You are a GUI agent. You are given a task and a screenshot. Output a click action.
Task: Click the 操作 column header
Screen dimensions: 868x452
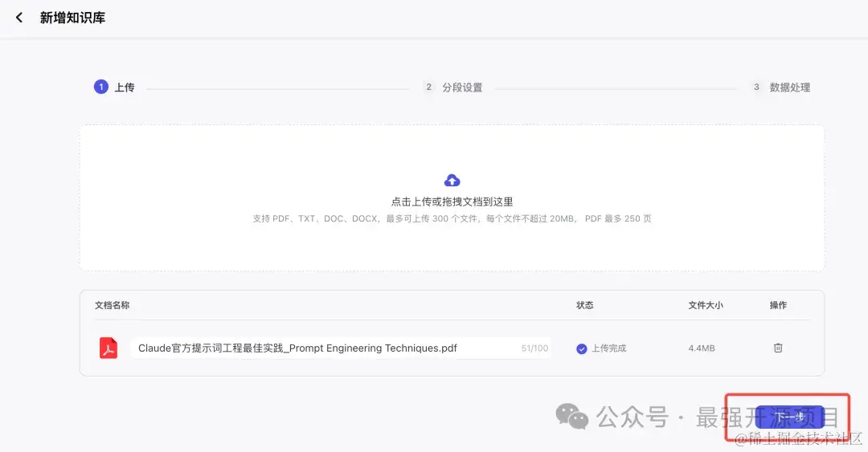(778, 305)
